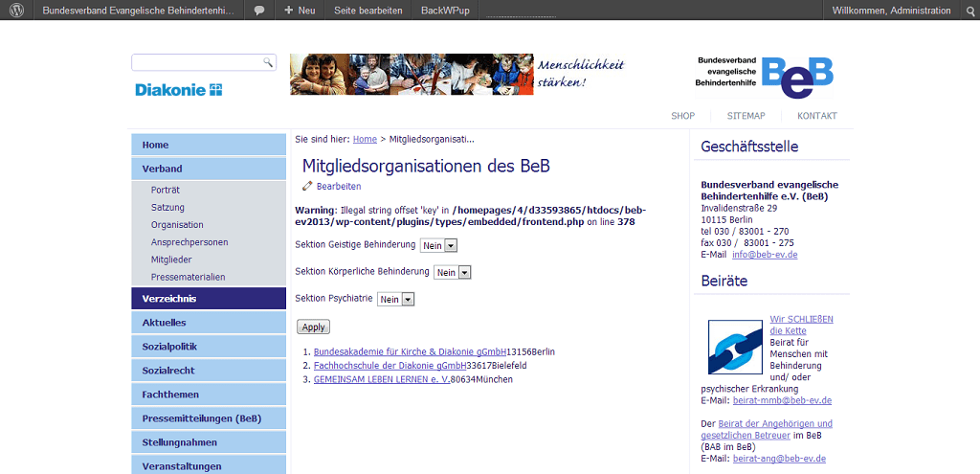Click beirat-ang@beb-ev.de email link
The image size is (980, 474).
(x=779, y=459)
